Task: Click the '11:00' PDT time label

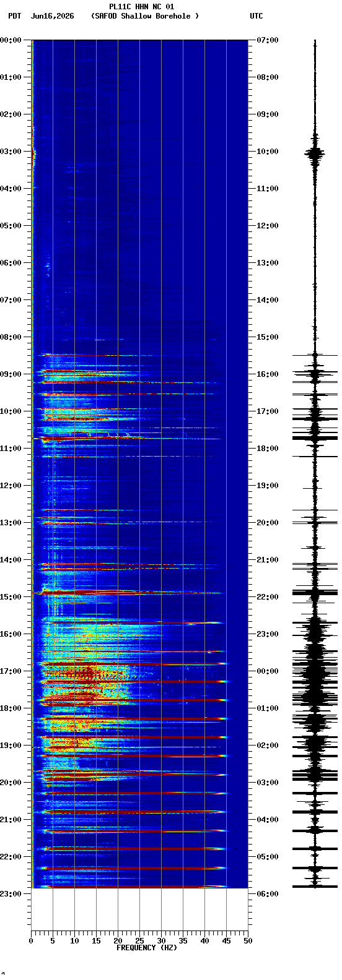Action: [x=11, y=449]
